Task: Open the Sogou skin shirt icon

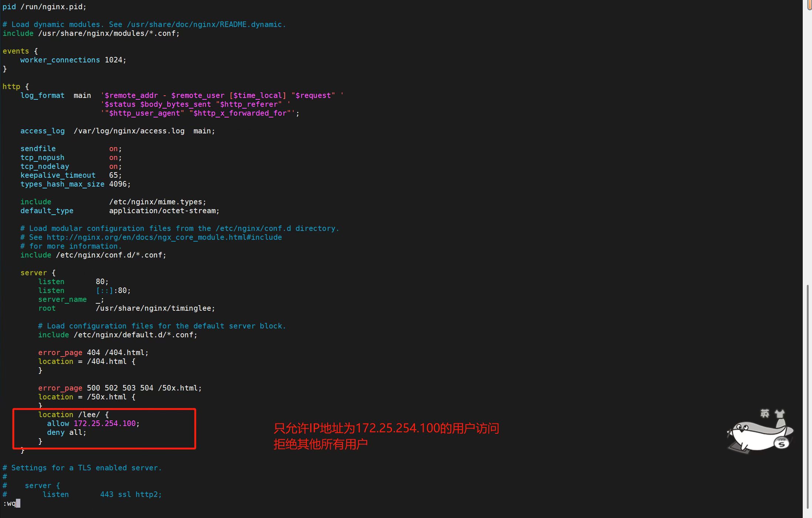Action: pos(779,413)
